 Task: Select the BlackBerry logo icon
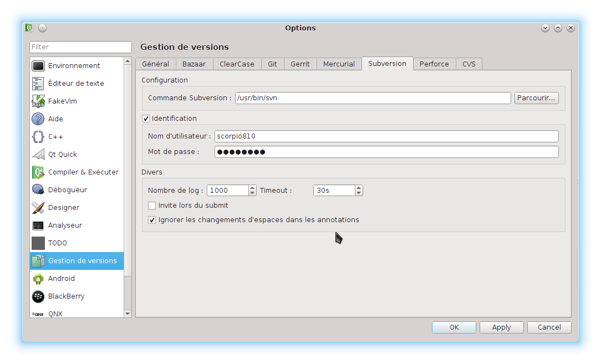[38, 296]
